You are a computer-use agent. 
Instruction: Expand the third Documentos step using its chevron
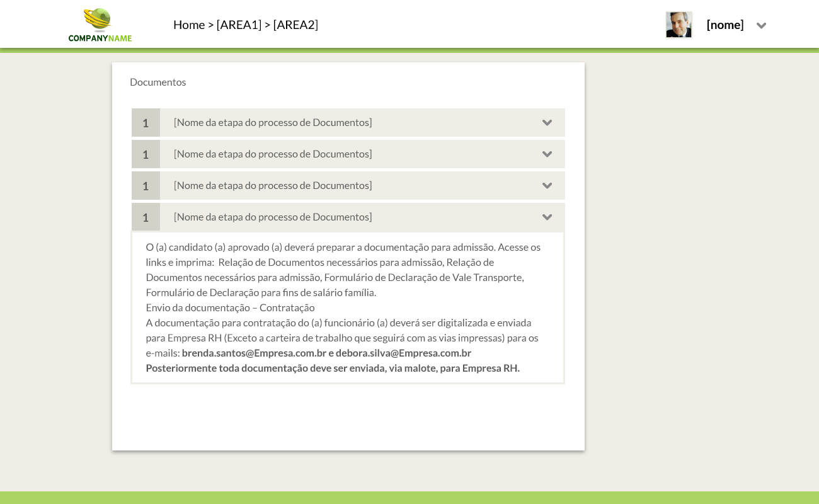(547, 186)
